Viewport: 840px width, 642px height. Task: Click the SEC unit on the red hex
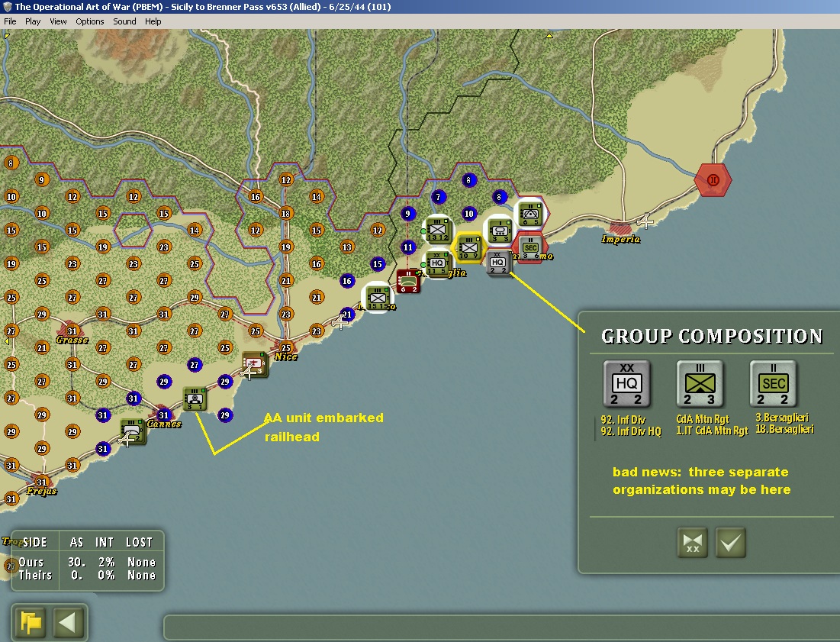pos(530,247)
